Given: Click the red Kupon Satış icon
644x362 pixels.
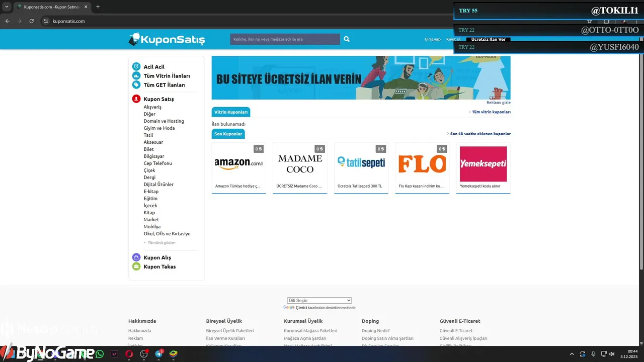Looking at the screenshot, I should click(136, 99).
